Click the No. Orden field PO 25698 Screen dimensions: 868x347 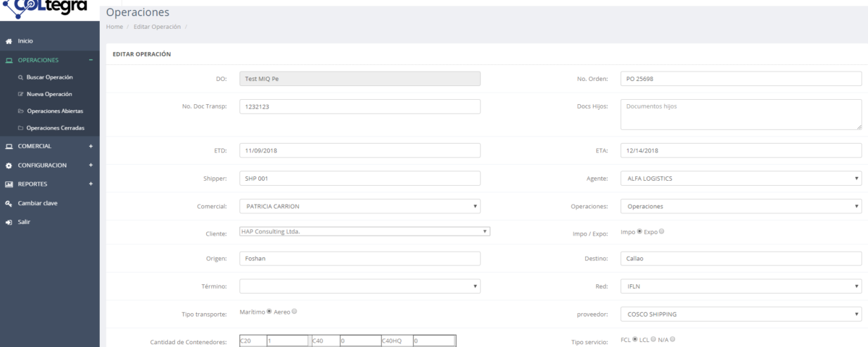pyautogui.click(x=741, y=79)
